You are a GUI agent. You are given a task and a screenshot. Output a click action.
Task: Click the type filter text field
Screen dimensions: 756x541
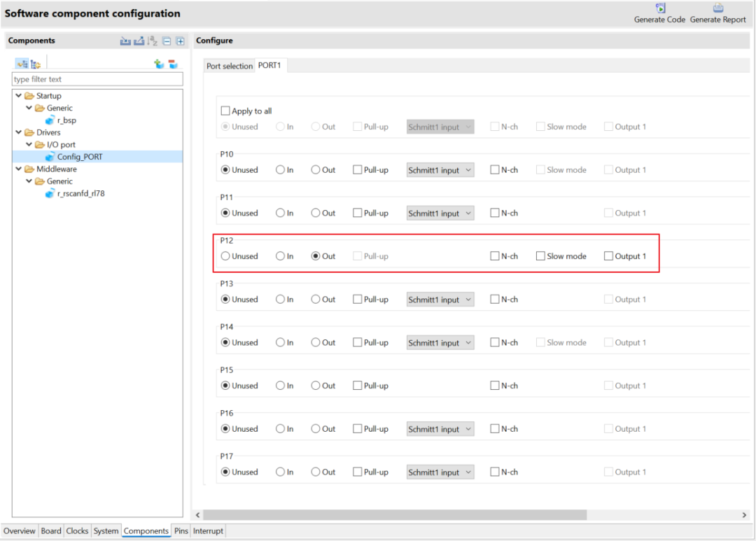pos(97,79)
